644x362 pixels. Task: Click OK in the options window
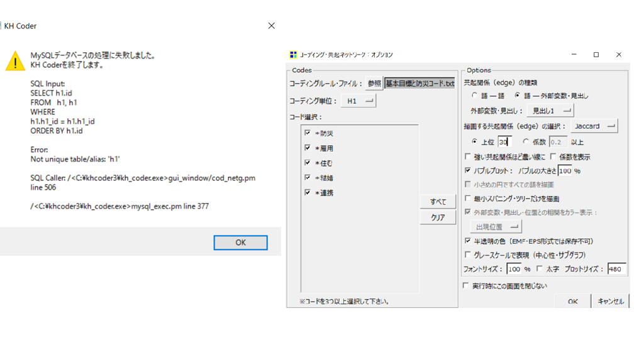[x=572, y=301]
